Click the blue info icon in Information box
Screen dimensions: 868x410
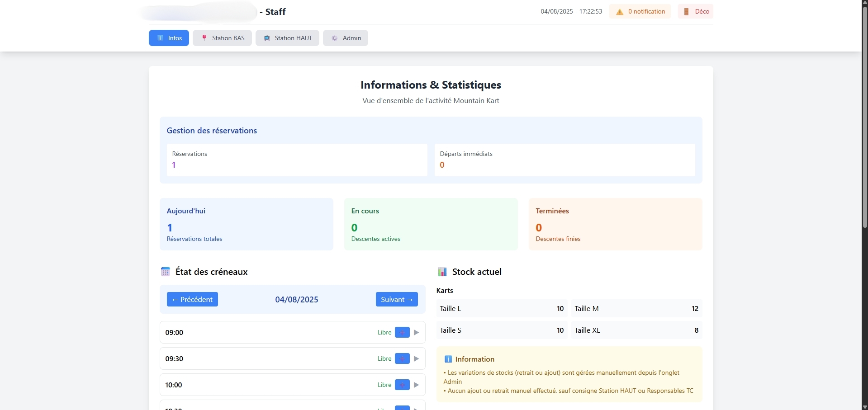coord(448,359)
